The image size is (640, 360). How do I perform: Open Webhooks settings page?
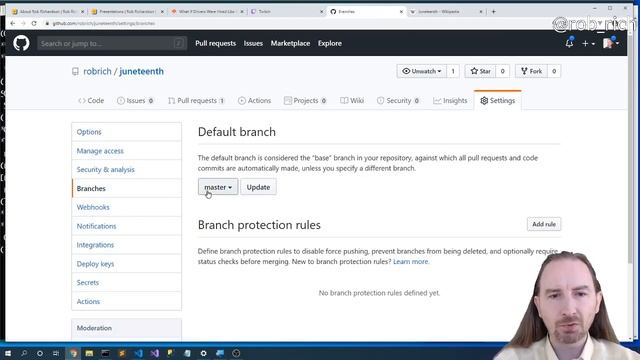(127, 207)
